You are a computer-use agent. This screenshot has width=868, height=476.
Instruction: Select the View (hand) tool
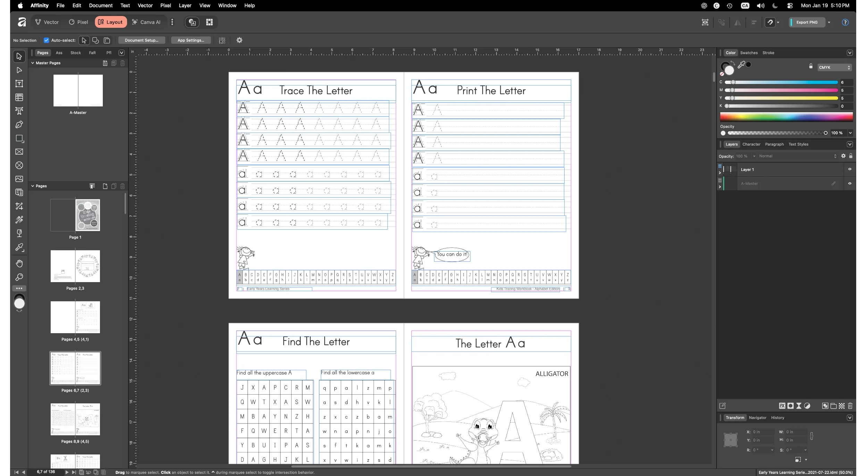19,263
